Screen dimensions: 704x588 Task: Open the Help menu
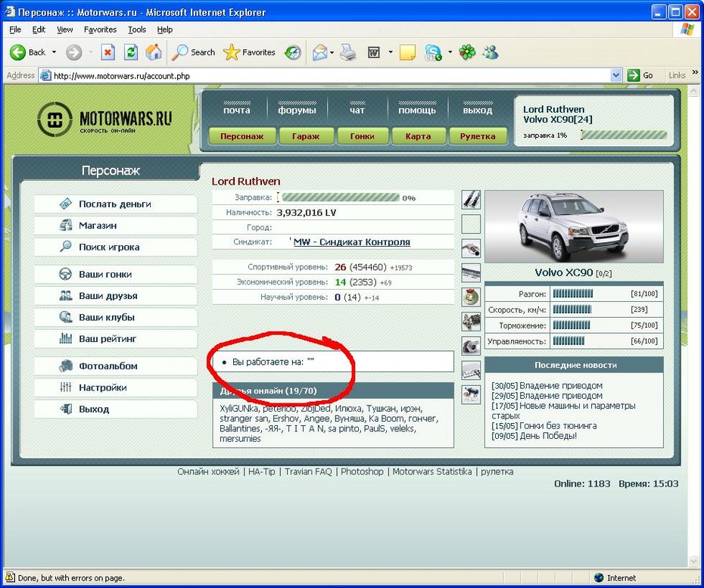pyautogui.click(x=165, y=30)
